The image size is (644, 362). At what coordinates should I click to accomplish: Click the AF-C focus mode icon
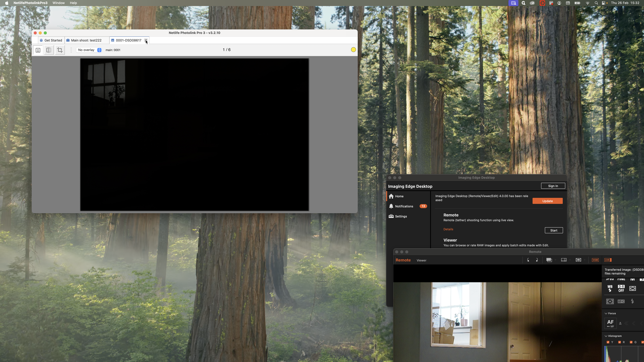tap(621, 302)
